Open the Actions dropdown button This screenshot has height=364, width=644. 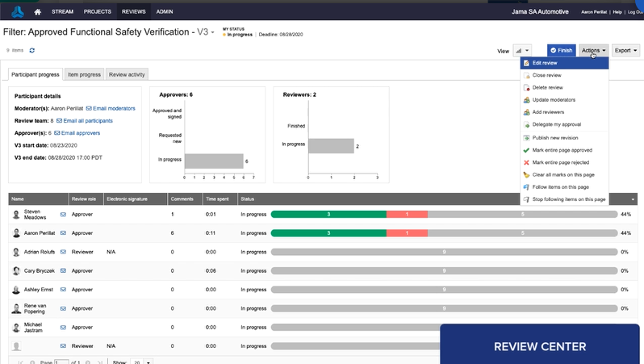pos(593,51)
